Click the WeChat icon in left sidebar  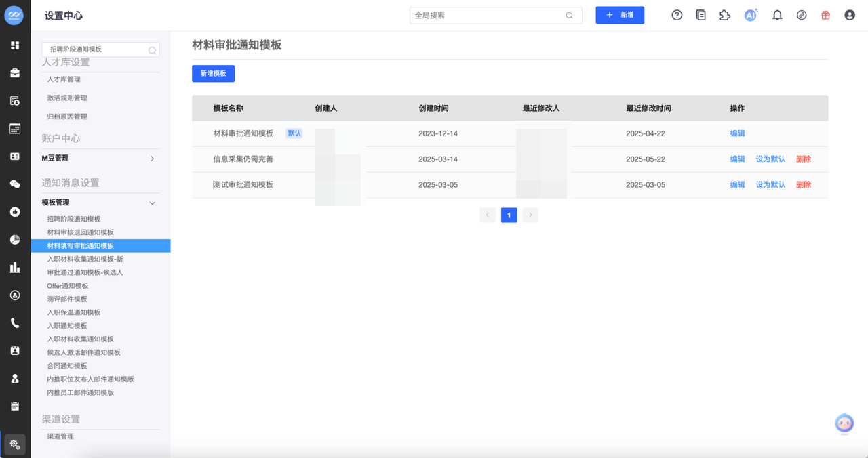[15, 184]
